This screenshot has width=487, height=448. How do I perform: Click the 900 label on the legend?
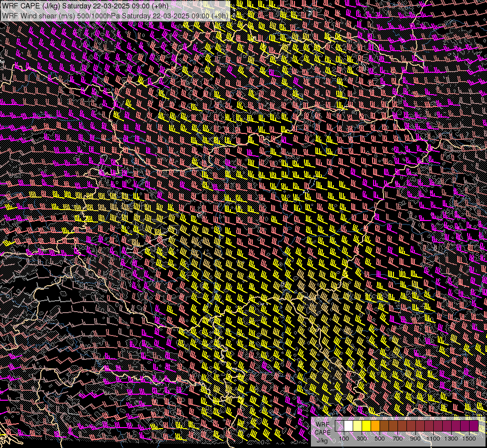[415, 439]
